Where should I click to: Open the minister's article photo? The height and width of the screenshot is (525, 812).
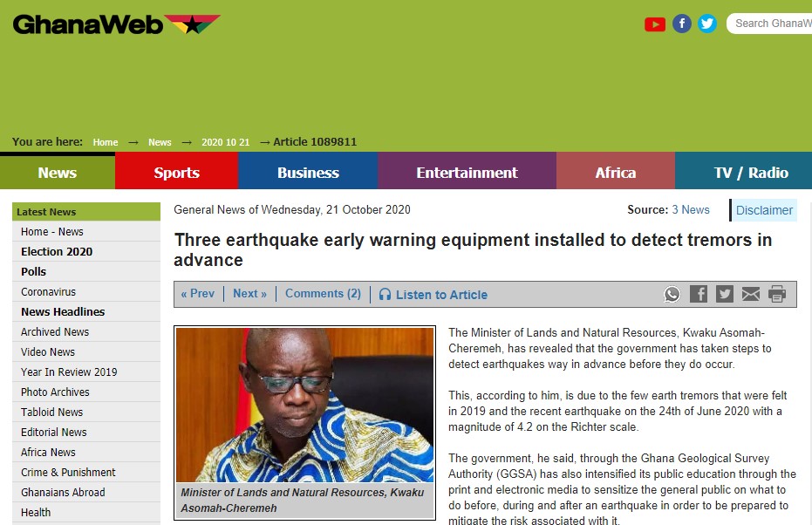[x=304, y=405]
